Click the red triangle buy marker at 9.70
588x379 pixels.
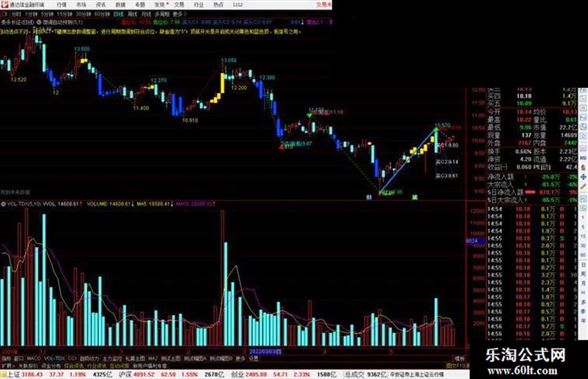[281, 147]
